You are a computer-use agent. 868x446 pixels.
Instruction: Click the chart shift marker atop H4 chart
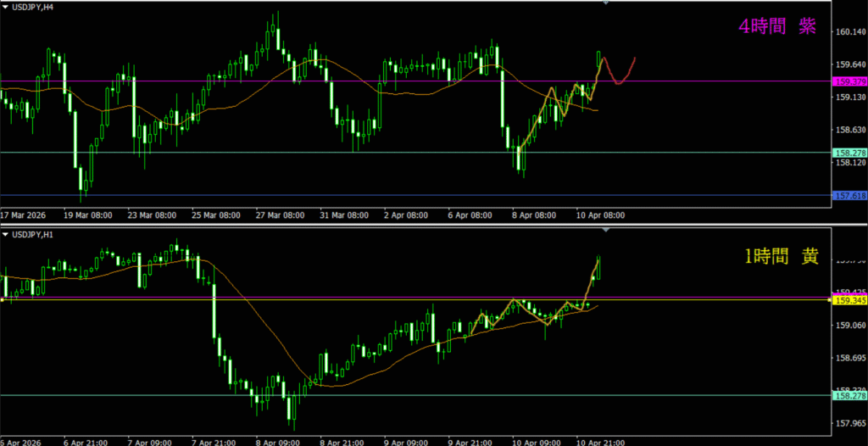pos(605,3)
